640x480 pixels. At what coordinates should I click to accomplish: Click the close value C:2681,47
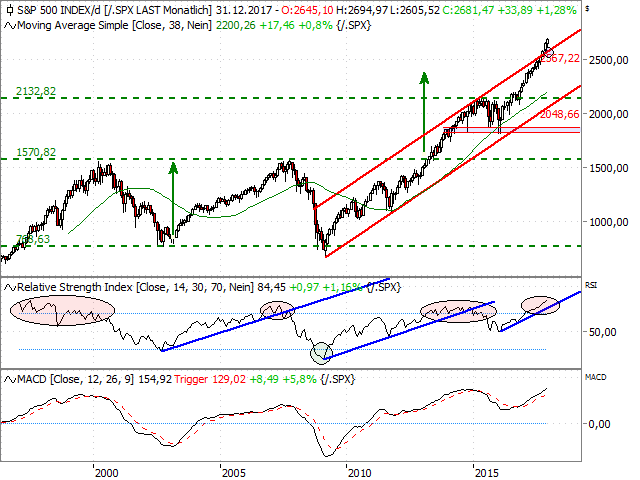(468, 10)
